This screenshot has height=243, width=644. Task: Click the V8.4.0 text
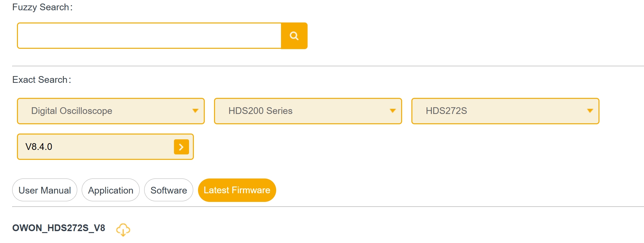click(x=39, y=147)
